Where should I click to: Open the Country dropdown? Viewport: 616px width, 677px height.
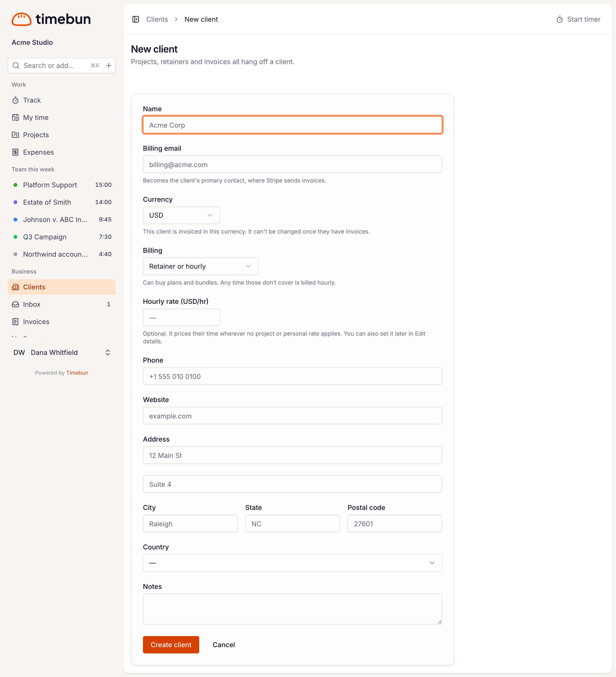pos(292,563)
